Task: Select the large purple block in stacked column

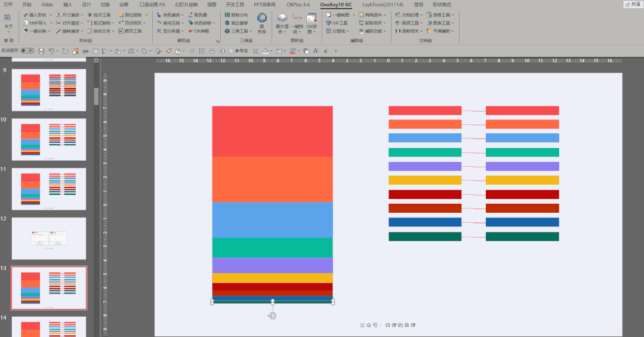Action: pyautogui.click(x=272, y=265)
